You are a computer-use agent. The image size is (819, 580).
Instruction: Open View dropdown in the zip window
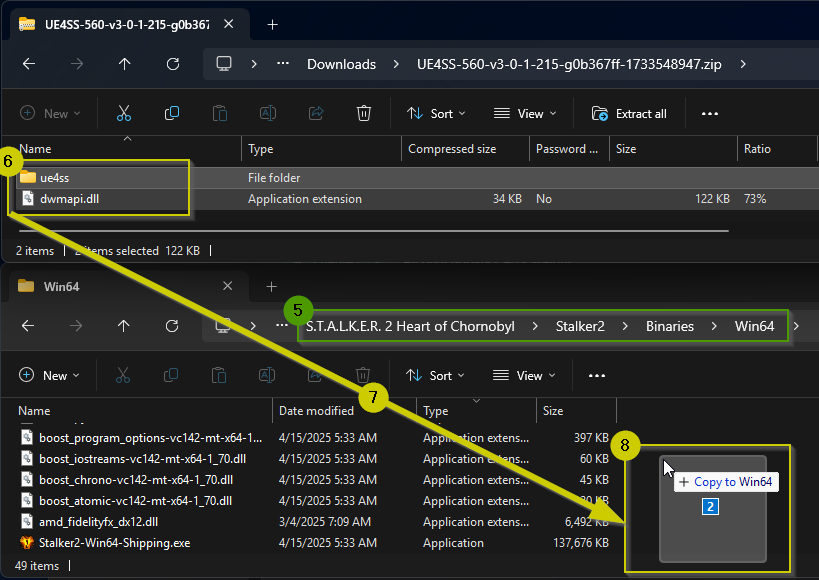point(525,113)
